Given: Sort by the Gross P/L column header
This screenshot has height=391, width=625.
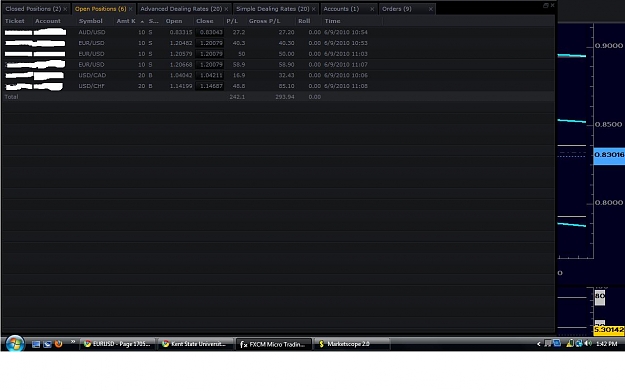Looking at the screenshot, I should (264, 21).
